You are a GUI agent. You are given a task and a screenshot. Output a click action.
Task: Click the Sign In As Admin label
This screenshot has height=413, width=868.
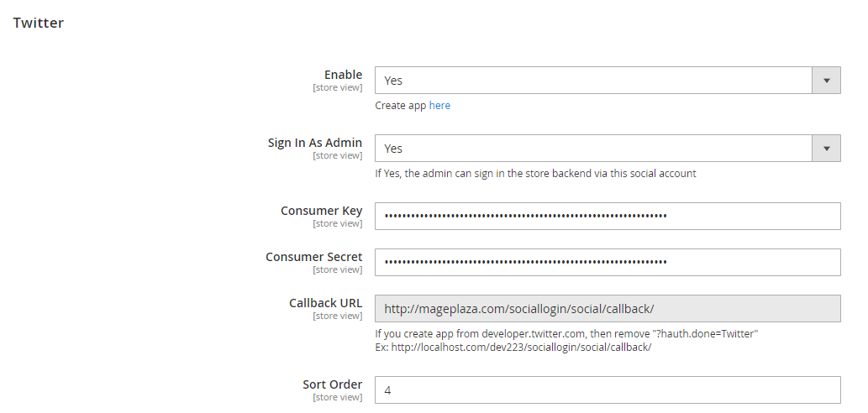click(x=315, y=143)
